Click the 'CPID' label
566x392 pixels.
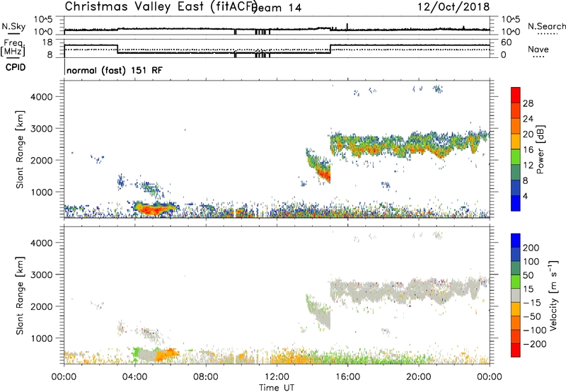pyautogui.click(x=16, y=67)
